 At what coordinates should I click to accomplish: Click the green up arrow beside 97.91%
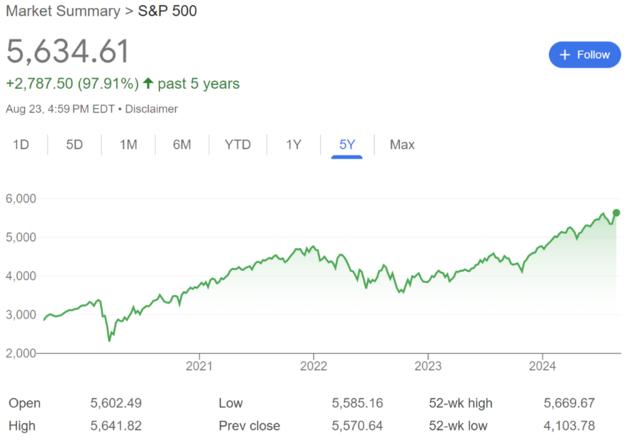point(148,84)
